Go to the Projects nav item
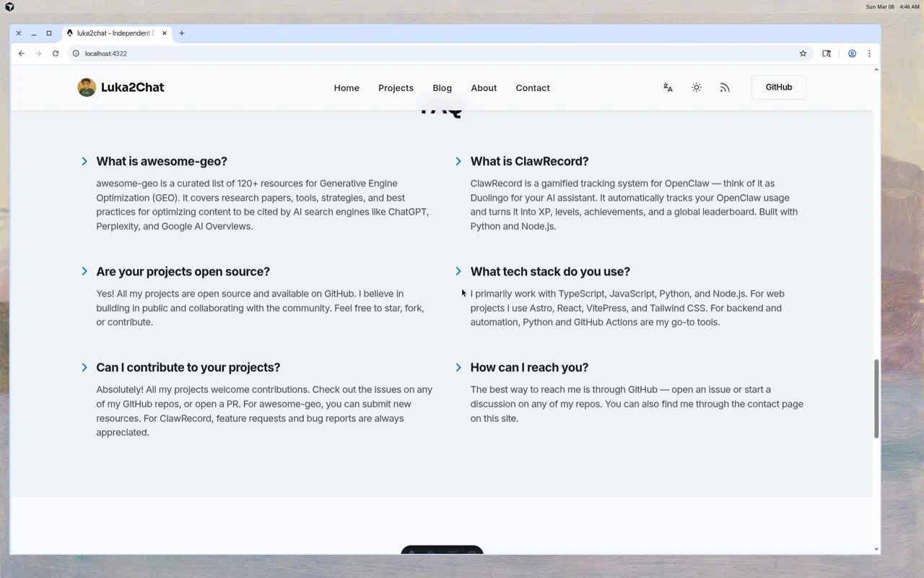Viewport: 924px width, 578px height. [x=396, y=88]
